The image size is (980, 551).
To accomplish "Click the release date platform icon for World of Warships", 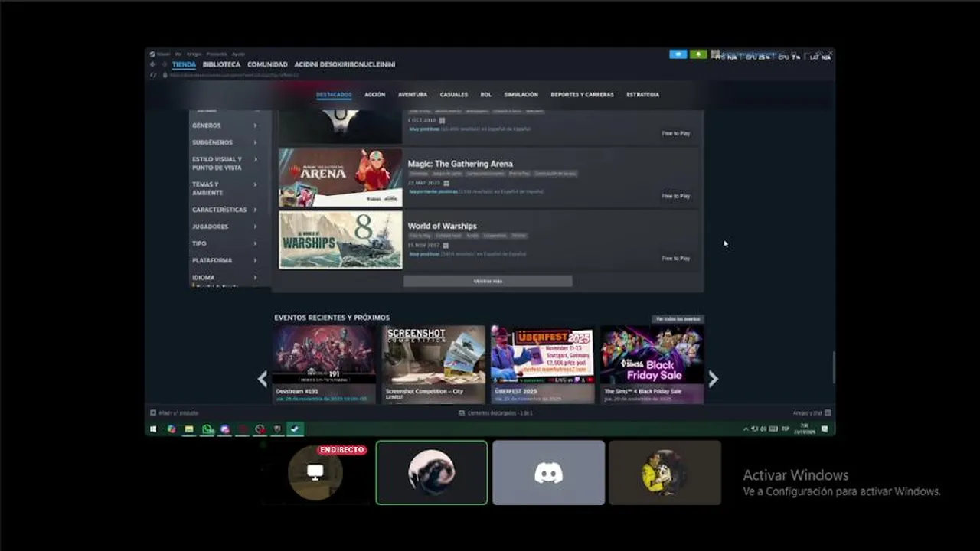I will click(x=446, y=245).
